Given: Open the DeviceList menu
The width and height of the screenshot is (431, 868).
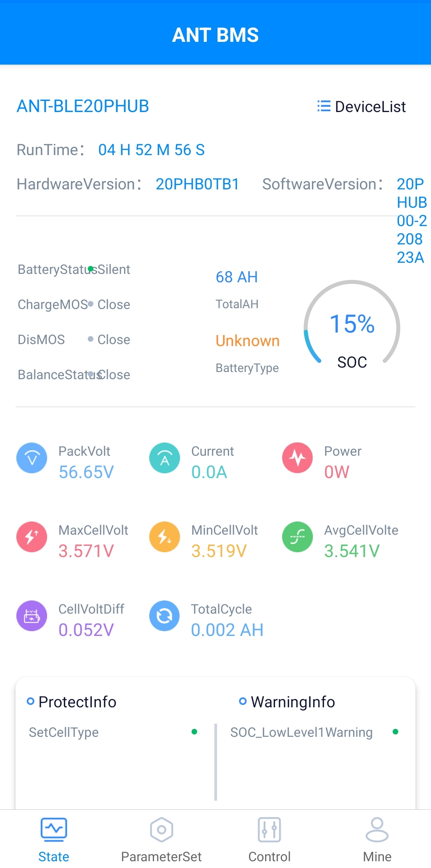Looking at the screenshot, I should [362, 107].
